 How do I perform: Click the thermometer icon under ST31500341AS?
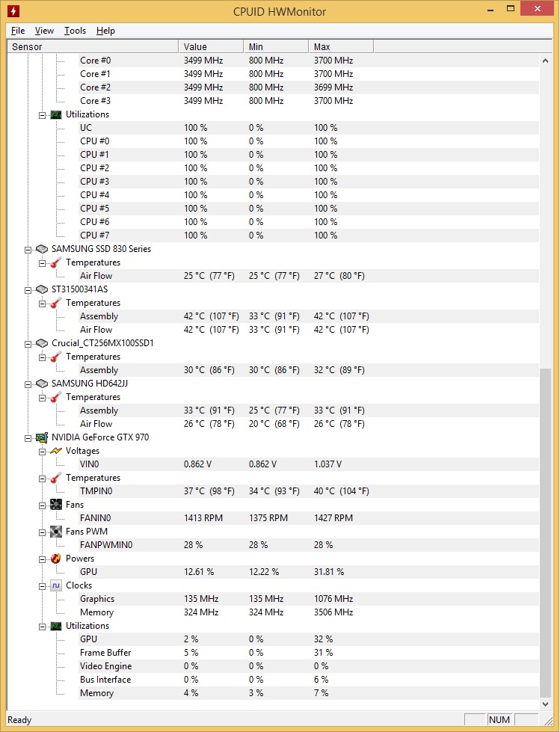click(x=56, y=303)
